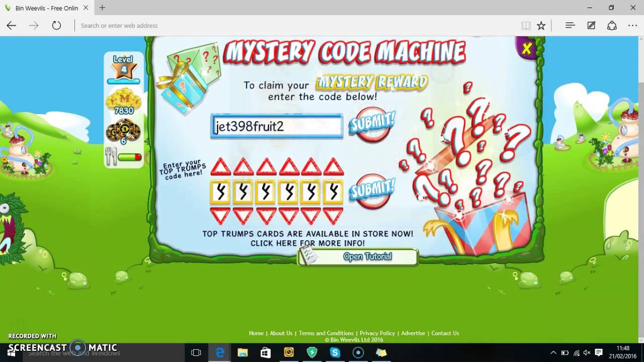644x362 pixels.
Task: Click the second red up arrow
Action: point(244,166)
